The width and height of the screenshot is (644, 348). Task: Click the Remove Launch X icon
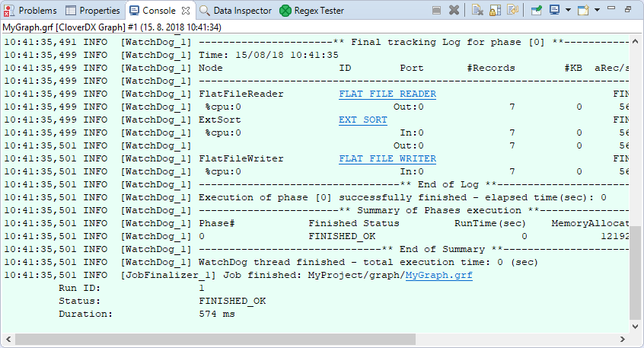coord(454,11)
